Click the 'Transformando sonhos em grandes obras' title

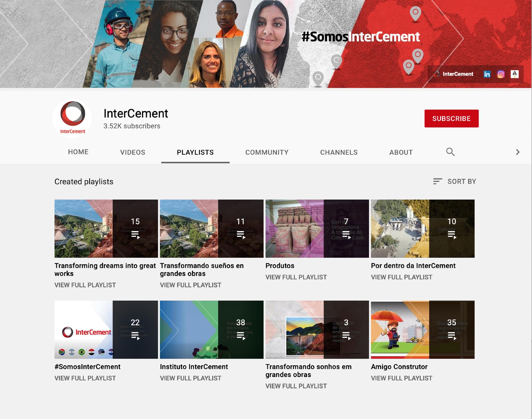click(x=308, y=371)
